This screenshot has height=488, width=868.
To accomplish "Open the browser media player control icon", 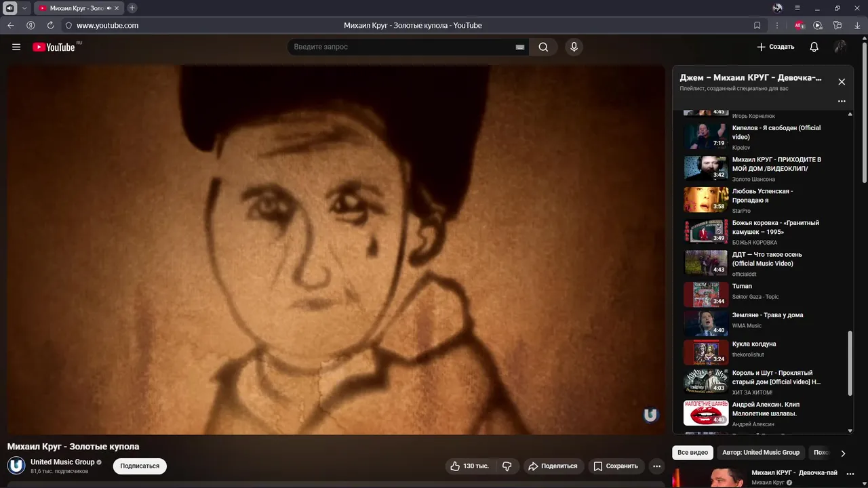I will click(x=818, y=25).
